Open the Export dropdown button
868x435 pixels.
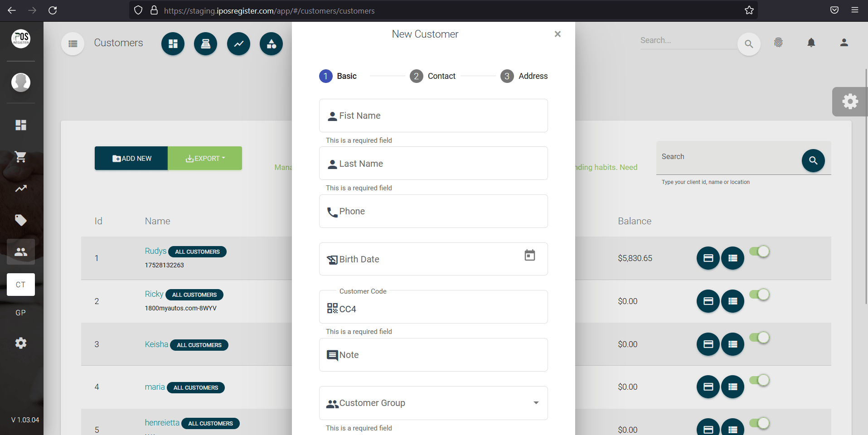tap(205, 158)
